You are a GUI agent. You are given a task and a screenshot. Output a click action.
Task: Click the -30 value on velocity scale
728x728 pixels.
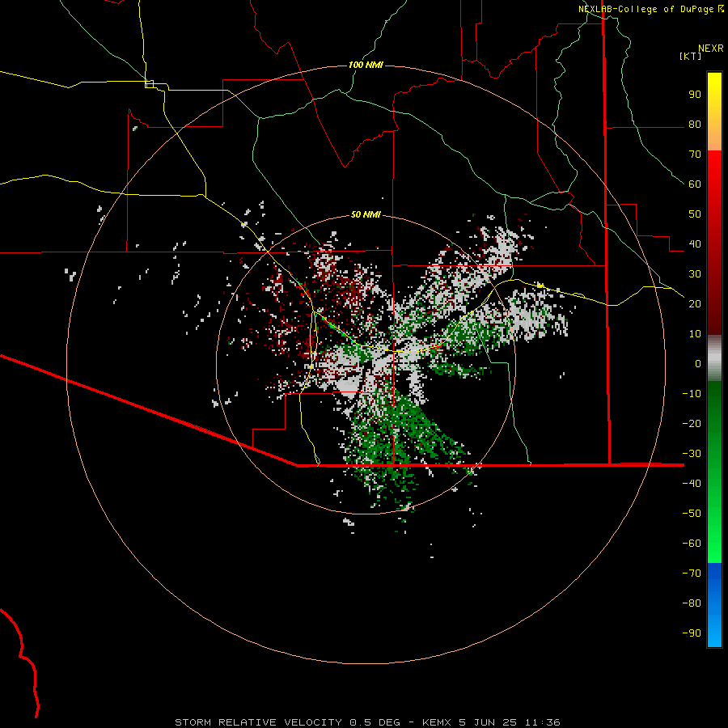(x=692, y=454)
